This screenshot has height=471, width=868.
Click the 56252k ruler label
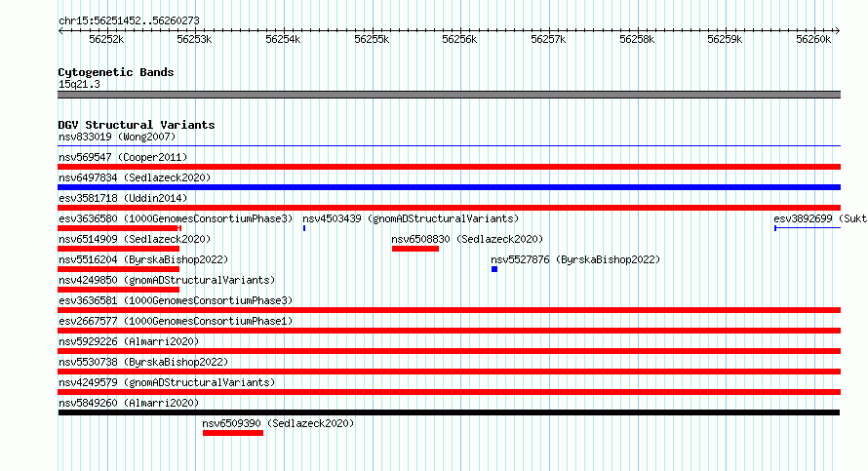click(106, 39)
